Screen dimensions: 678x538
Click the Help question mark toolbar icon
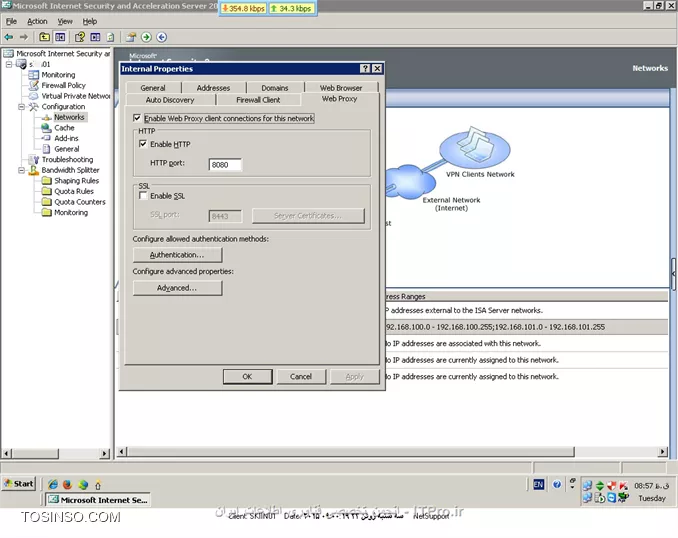point(80,37)
